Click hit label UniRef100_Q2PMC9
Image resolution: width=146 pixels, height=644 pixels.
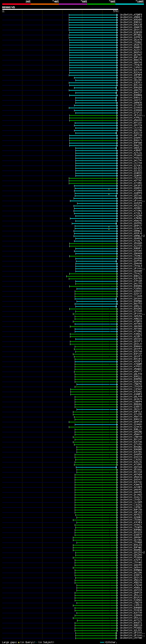tap(131, 37)
